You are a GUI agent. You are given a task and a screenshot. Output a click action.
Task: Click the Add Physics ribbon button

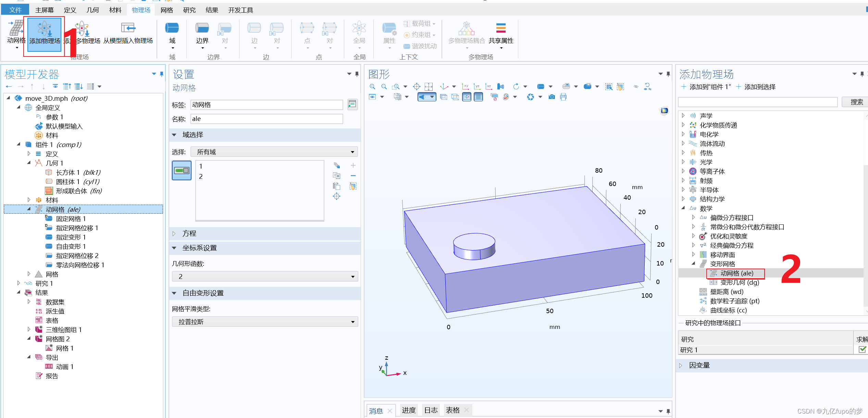45,34
